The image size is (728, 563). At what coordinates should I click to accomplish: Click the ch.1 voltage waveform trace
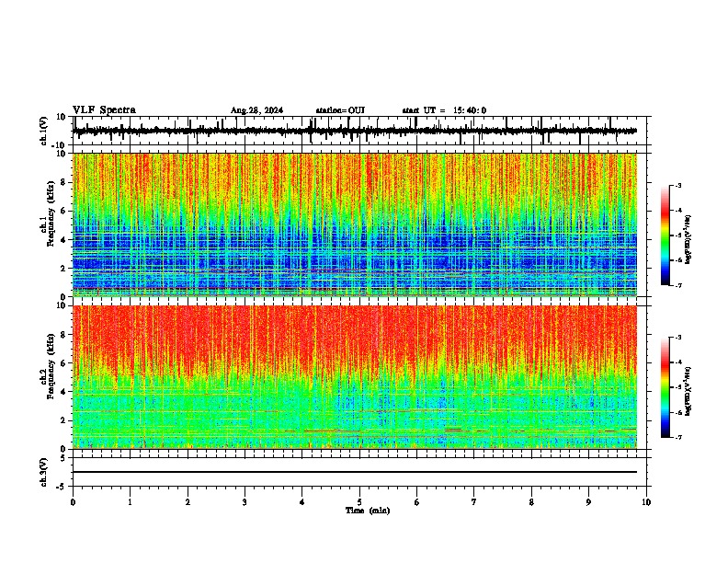pos(355,131)
